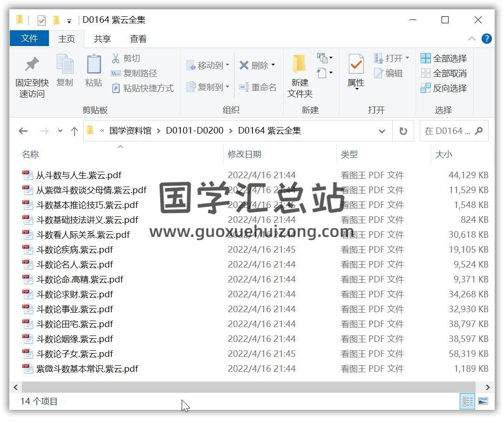The height and width of the screenshot is (422, 504).
Task: Click the new folder icon in quick access toolbar
Action: pos(56,20)
